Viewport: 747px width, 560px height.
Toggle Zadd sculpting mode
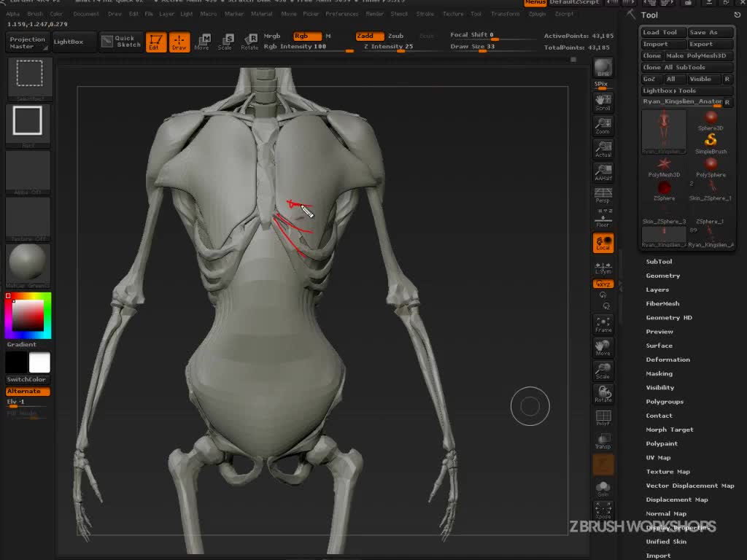[370, 36]
